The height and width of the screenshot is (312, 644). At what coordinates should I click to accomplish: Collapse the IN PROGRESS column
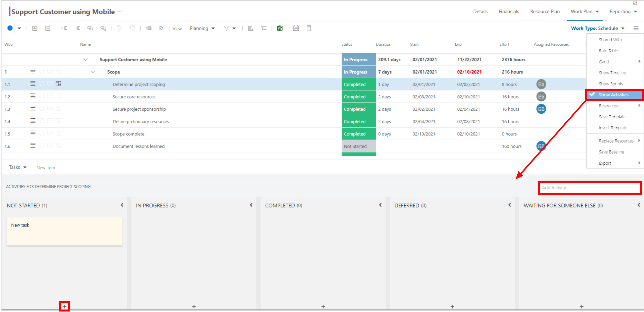tap(251, 205)
